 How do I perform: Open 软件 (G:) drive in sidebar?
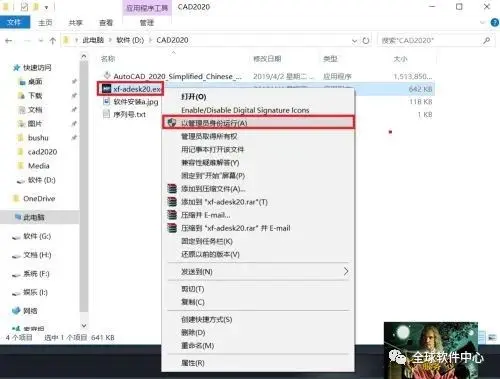(x=37, y=236)
